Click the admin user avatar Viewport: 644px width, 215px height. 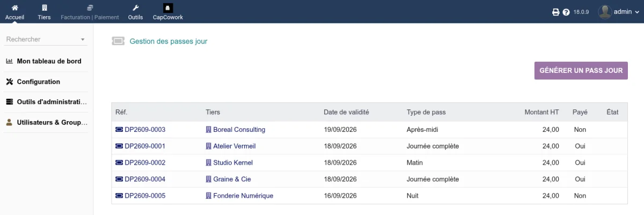605,12
